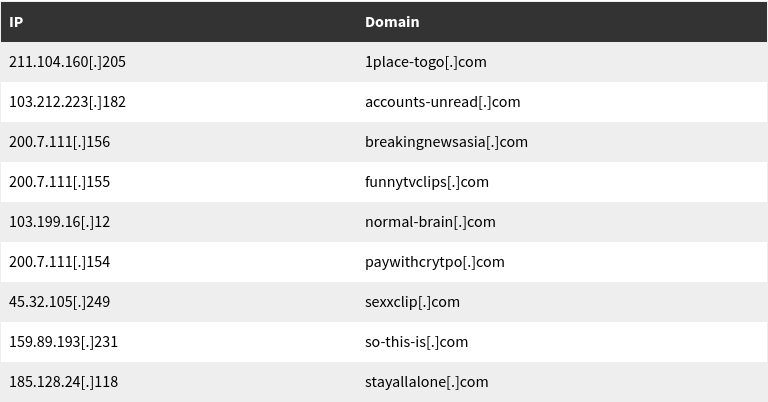Screen dimensions: 768x402
Task: Select IP 200.7.111[.]156
Action: [60, 142]
